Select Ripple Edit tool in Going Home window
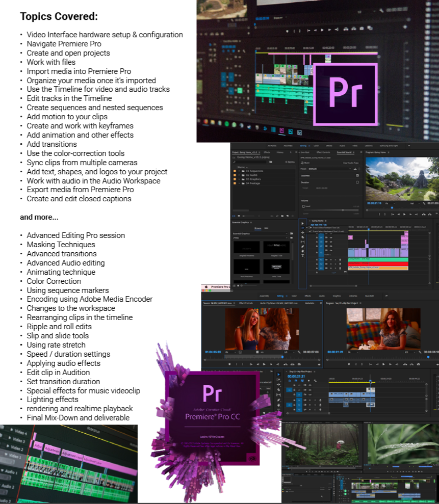The height and width of the screenshot is (504, 439). (303, 232)
